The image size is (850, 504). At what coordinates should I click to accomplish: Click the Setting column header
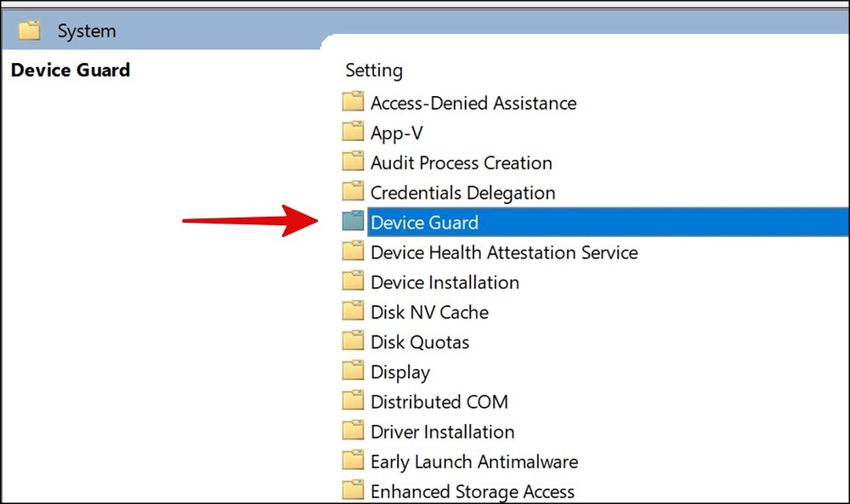[x=374, y=71]
